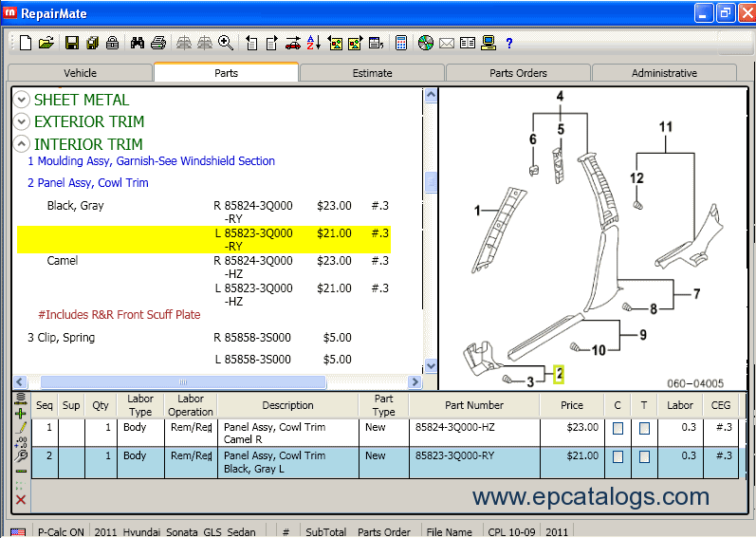The width and height of the screenshot is (756, 538).
Task: Open the calculator icon
Action: click(401, 43)
